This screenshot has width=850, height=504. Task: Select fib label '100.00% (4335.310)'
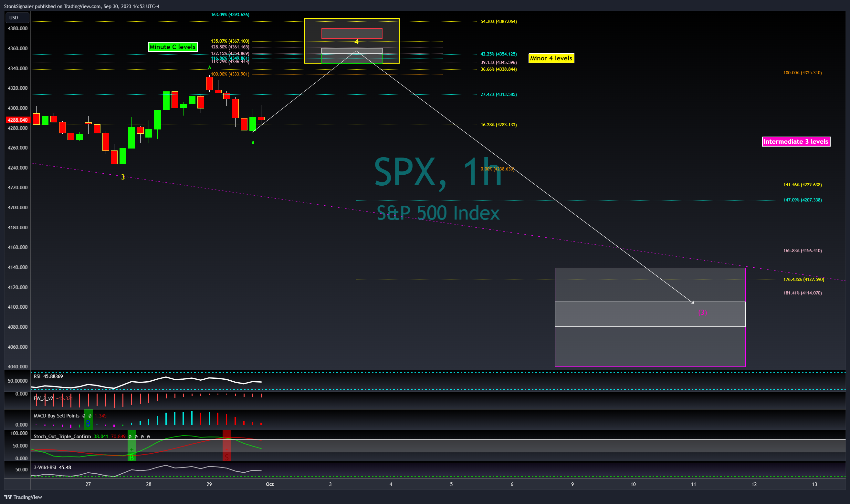(x=803, y=73)
